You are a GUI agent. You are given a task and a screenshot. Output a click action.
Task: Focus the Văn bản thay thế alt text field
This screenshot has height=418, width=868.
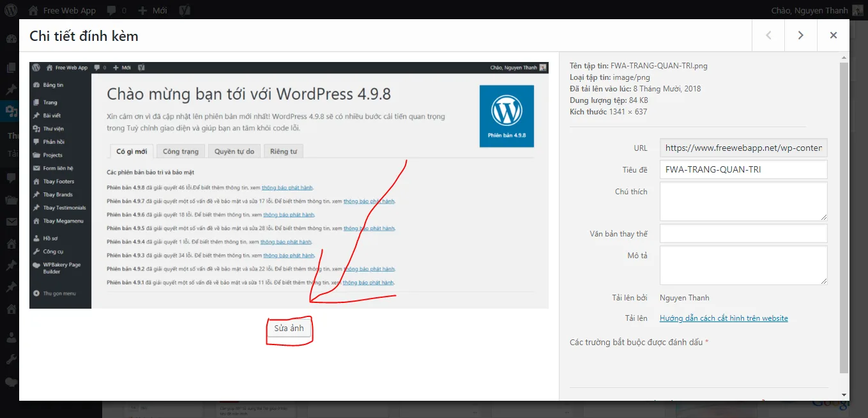[743, 233]
